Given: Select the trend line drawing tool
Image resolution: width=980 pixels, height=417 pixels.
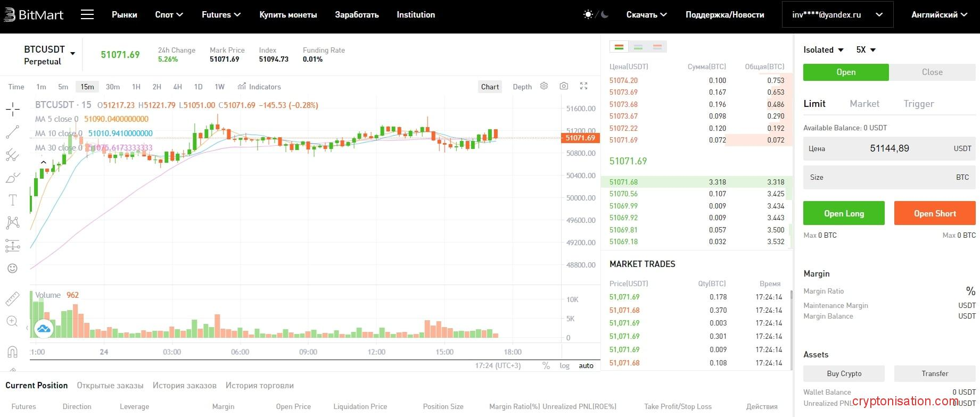Looking at the screenshot, I should (x=13, y=132).
